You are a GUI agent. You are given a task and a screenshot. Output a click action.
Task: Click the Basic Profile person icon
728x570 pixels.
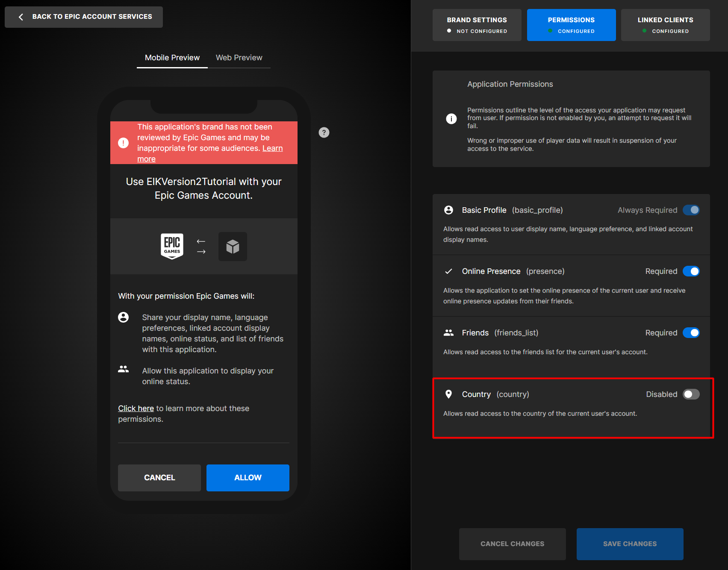click(448, 210)
